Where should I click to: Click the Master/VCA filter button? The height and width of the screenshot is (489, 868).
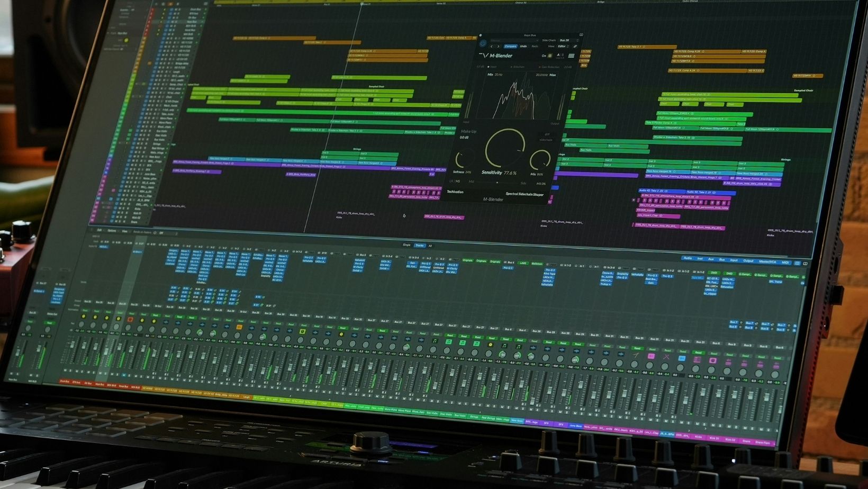click(767, 261)
